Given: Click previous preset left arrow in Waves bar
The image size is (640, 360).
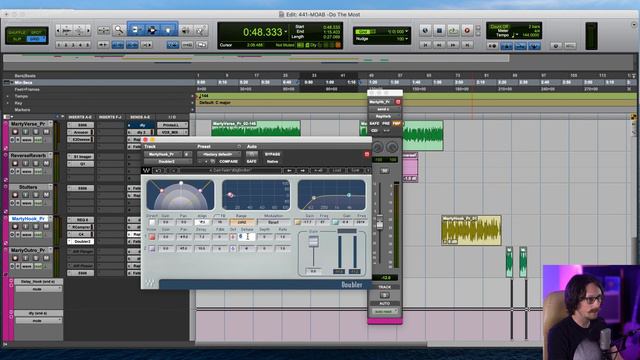Looking at the screenshot, I should tap(289, 171).
